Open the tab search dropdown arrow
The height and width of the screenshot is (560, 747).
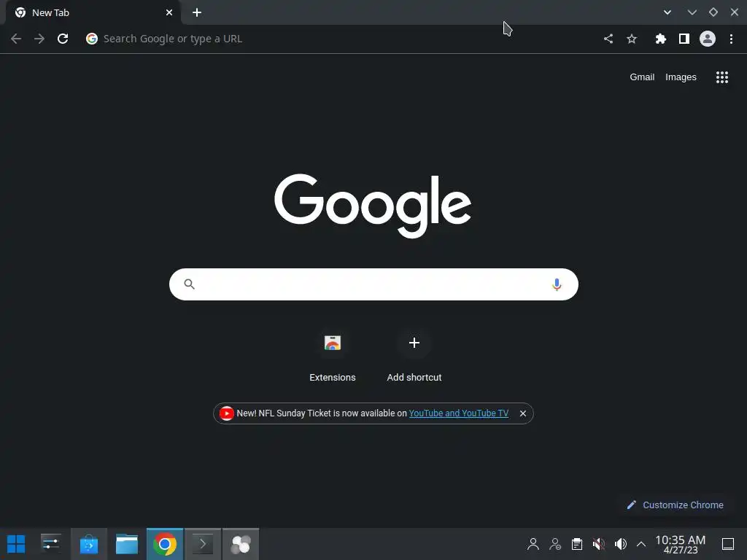[x=667, y=12]
